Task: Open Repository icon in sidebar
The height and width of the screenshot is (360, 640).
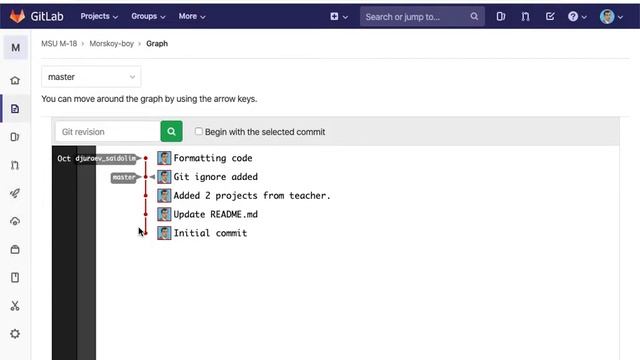Action: coord(15,109)
